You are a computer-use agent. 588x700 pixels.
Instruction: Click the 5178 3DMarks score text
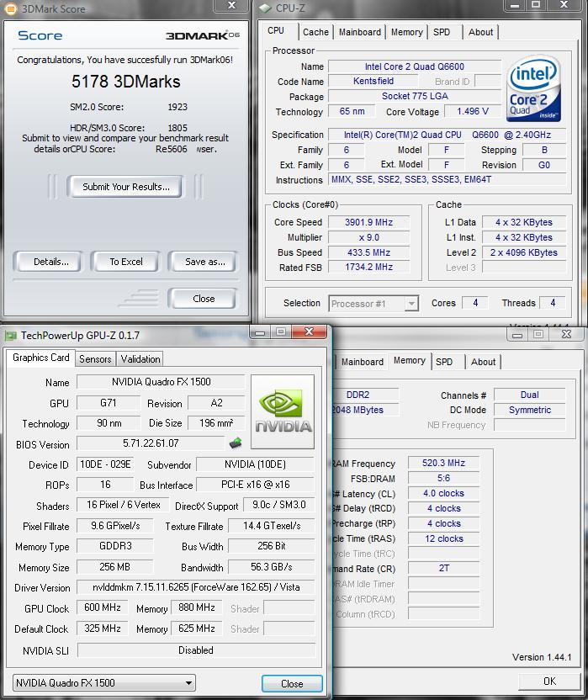pyautogui.click(x=126, y=82)
